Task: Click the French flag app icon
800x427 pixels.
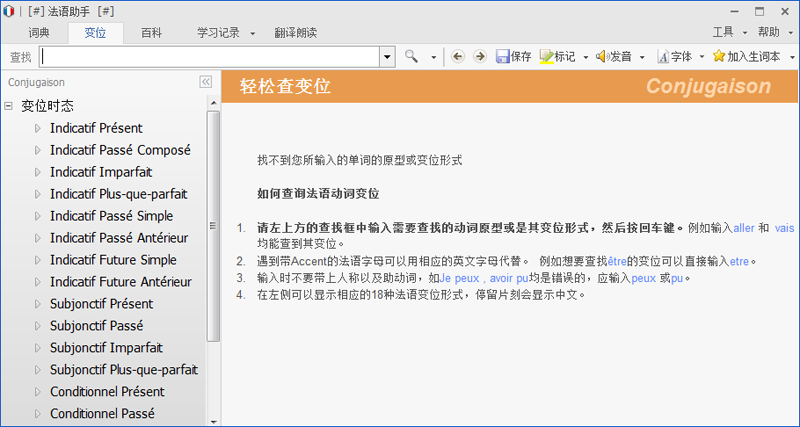Action: coord(8,11)
